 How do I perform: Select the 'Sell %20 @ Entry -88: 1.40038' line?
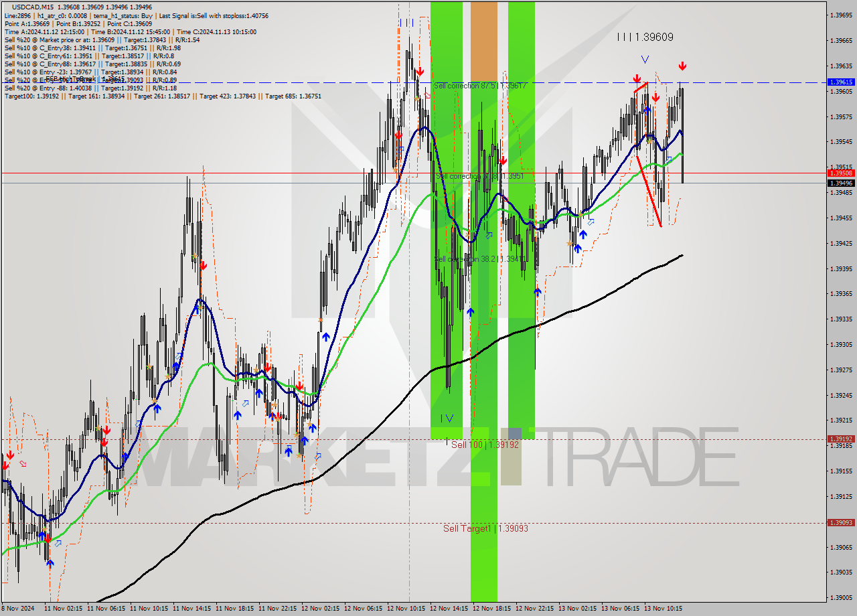tap(90, 88)
